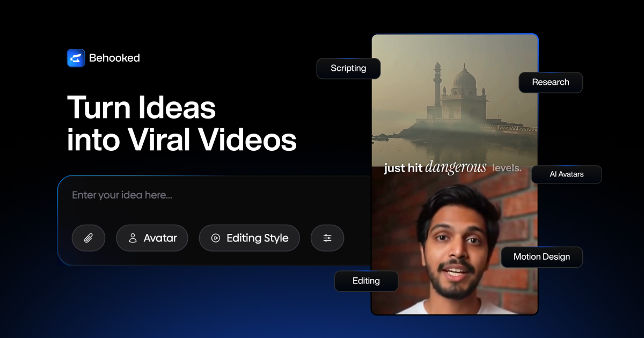This screenshot has height=338, width=644.
Task: Open the sliders settings icon button
Action: [x=327, y=238]
